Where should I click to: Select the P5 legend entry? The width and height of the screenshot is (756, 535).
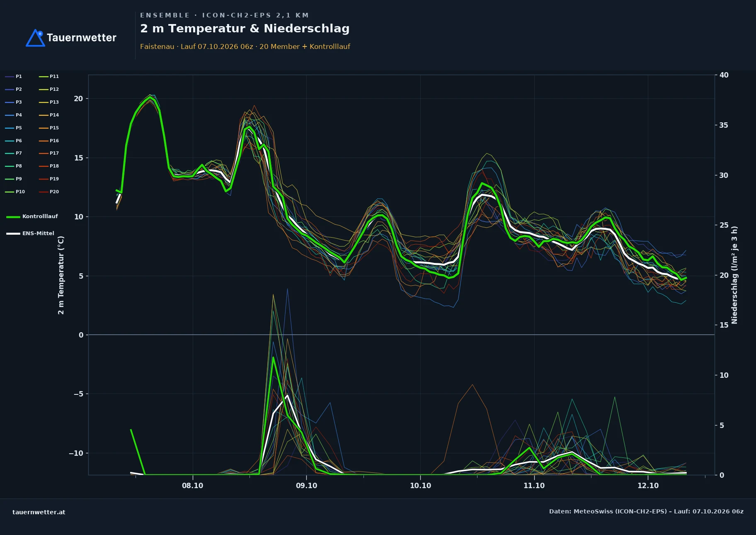click(13, 128)
